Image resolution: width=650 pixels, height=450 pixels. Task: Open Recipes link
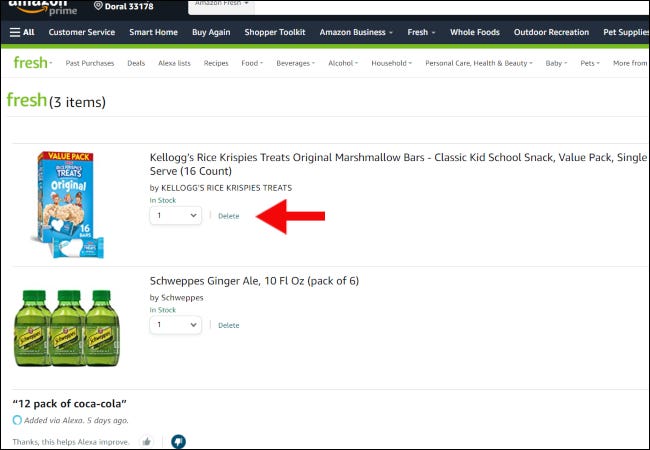[x=216, y=63]
